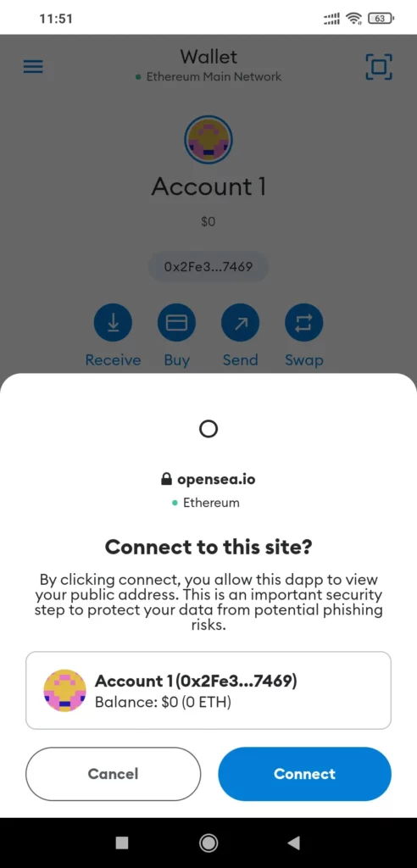Select the Account 1 balance card
Viewport: 417px width, 868px height.
[208, 690]
